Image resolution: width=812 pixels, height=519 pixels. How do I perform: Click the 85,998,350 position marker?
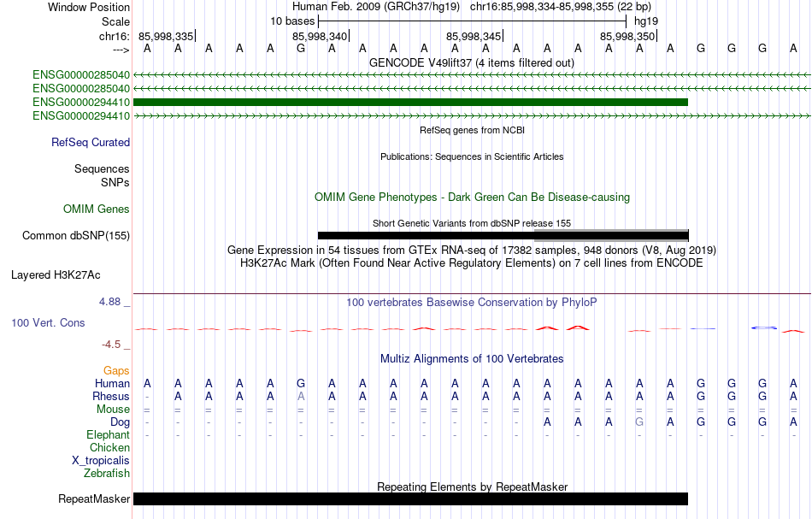pyautogui.click(x=627, y=36)
